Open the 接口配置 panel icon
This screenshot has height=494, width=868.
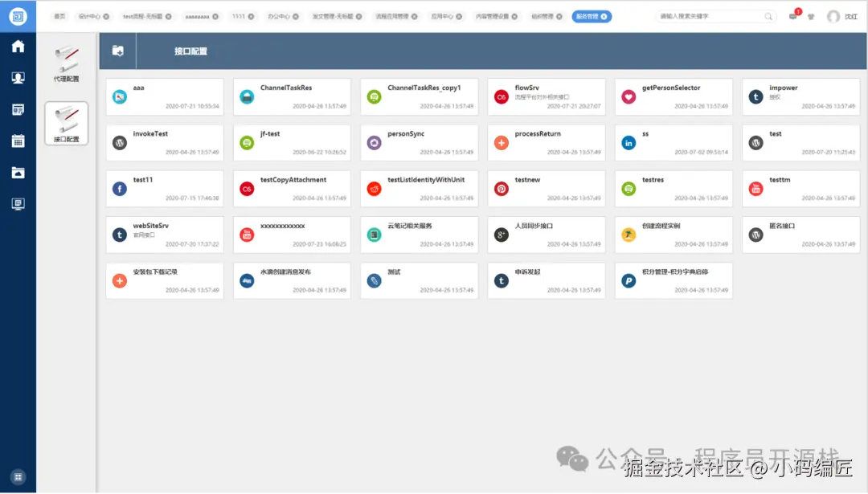[67, 119]
